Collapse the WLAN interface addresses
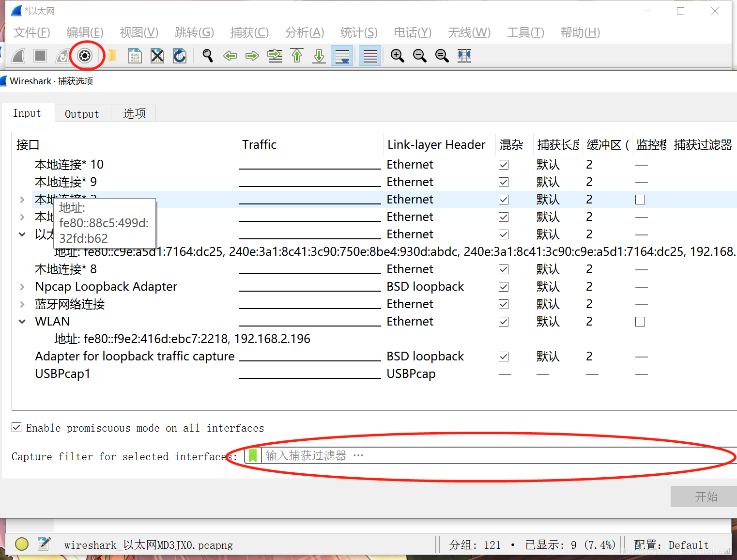737x560 pixels. point(22,322)
